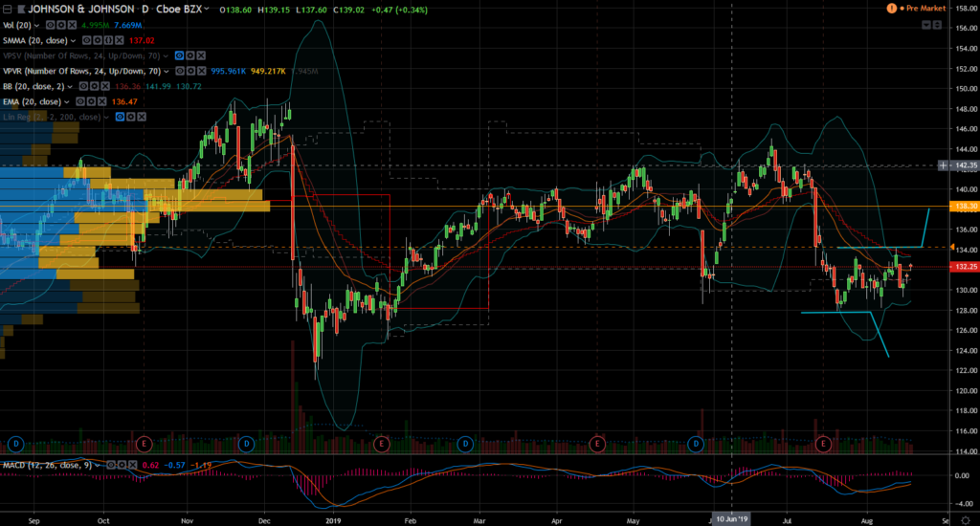Click the 138.30 orange price label
Screen dimensions: 980x526
tap(965, 207)
